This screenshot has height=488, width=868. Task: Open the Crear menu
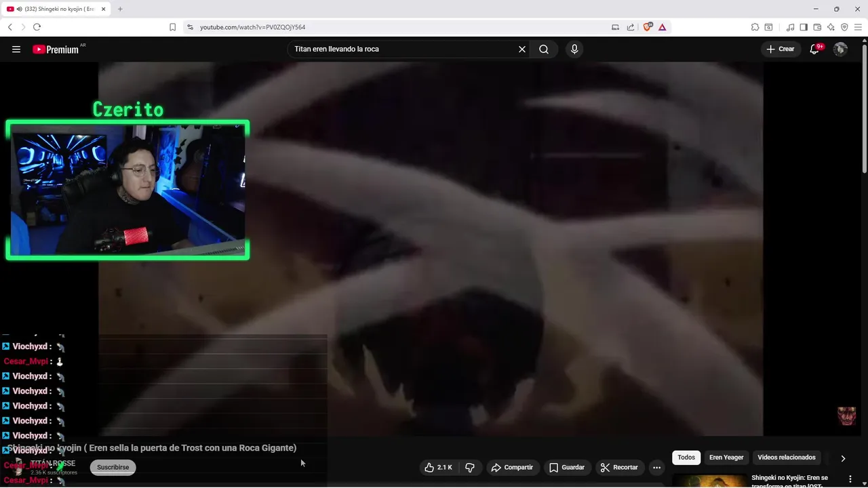(781, 49)
